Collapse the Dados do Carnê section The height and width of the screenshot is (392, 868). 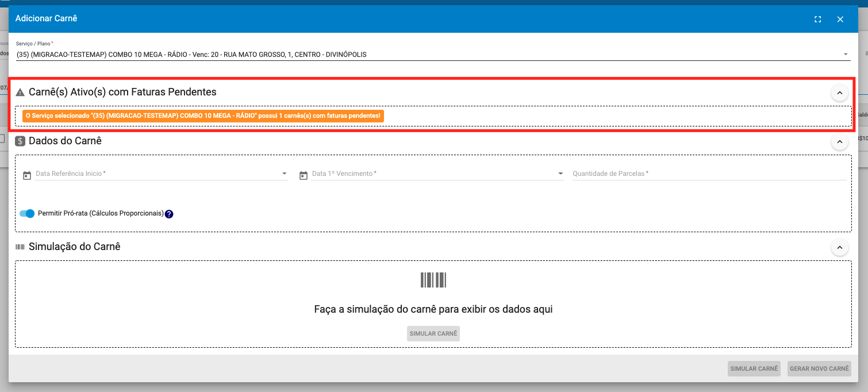[x=839, y=141]
